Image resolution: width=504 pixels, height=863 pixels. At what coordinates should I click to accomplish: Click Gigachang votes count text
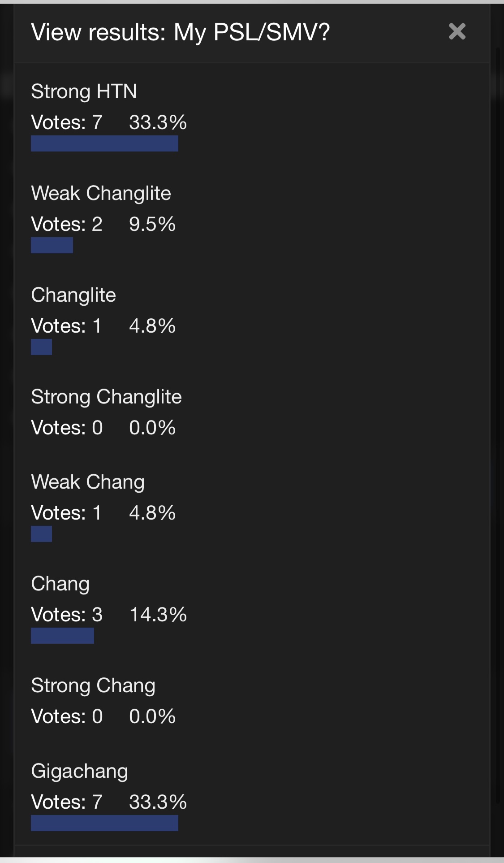67,802
